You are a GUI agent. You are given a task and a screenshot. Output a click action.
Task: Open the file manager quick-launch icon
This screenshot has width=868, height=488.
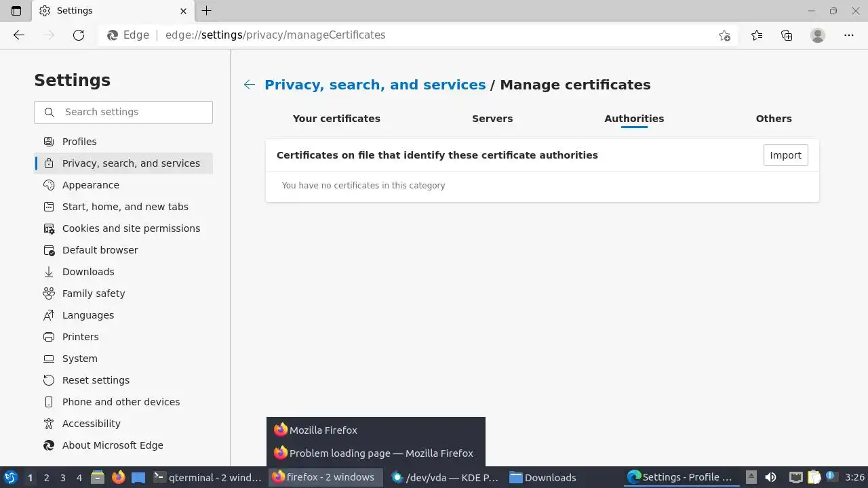click(x=98, y=477)
